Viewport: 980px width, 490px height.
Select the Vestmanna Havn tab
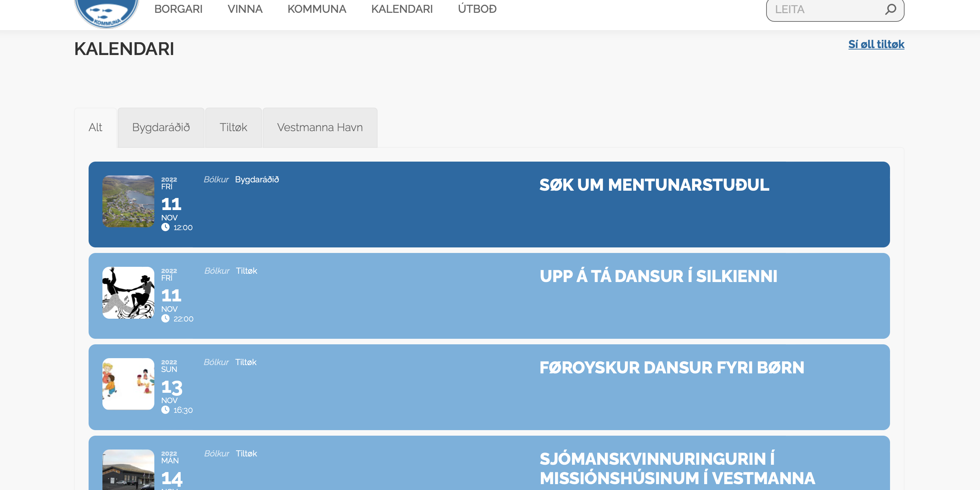point(319,127)
